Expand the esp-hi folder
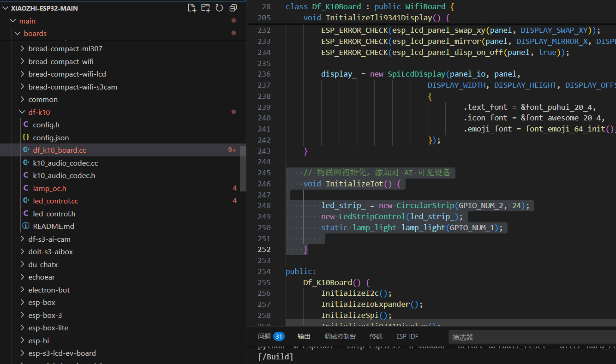The image size is (616, 364). [23, 340]
